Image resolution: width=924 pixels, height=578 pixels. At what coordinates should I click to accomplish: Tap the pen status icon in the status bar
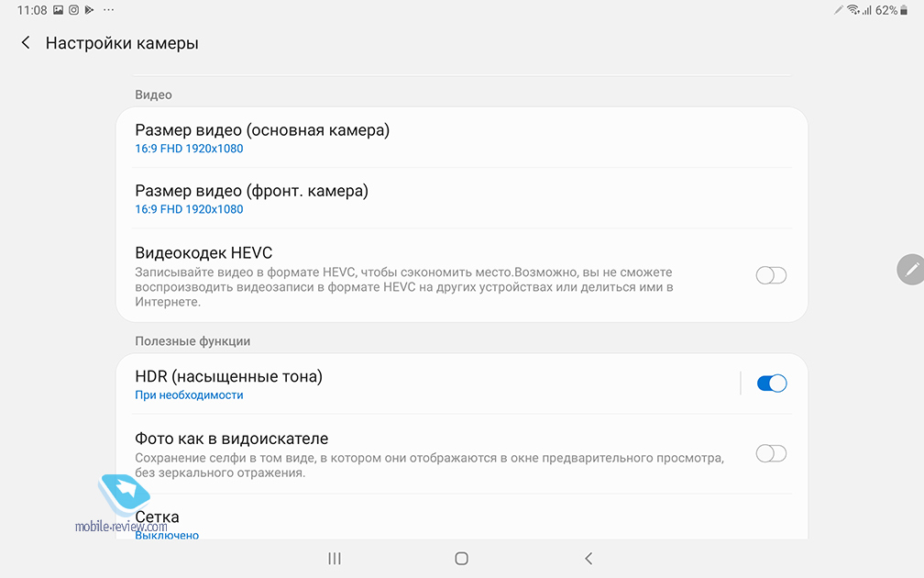tap(839, 10)
